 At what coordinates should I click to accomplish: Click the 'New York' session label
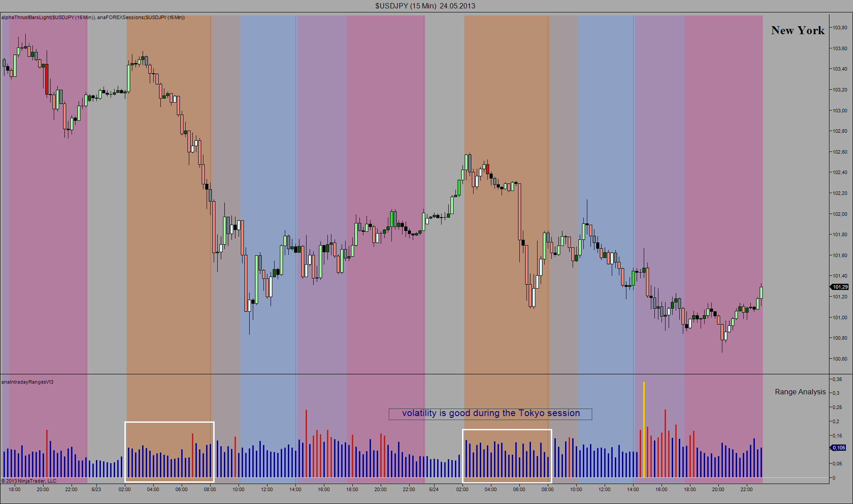click(x=797, y=31)
